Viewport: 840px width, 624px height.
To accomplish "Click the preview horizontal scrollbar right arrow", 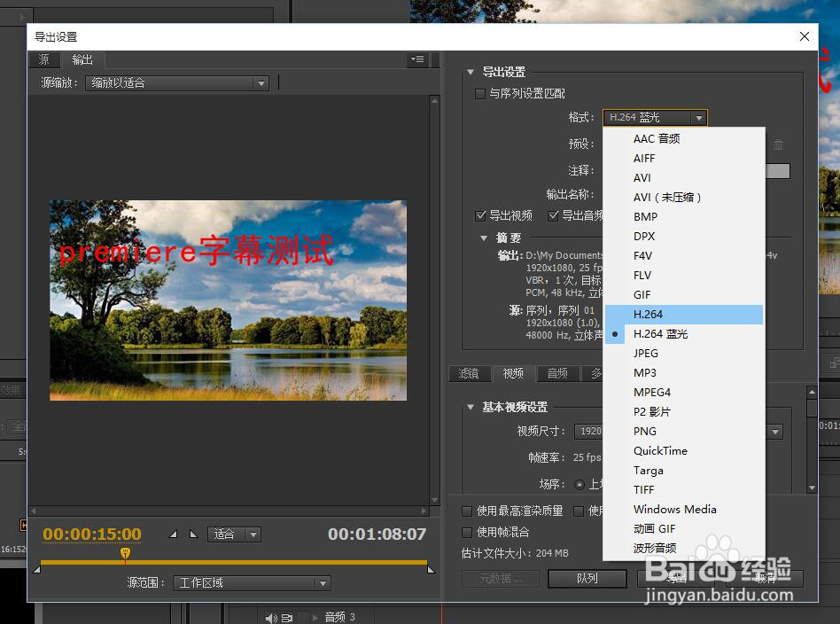I will click(x=424, y=511).
